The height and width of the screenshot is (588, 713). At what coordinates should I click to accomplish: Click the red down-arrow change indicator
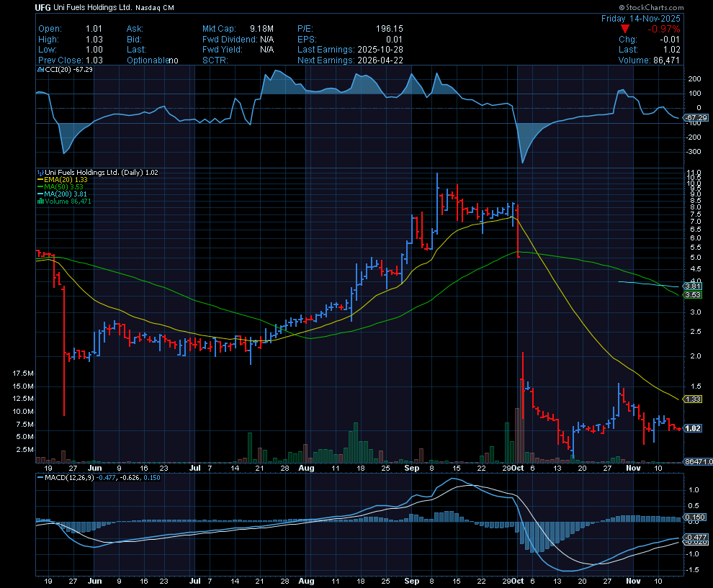click(624, 28)
